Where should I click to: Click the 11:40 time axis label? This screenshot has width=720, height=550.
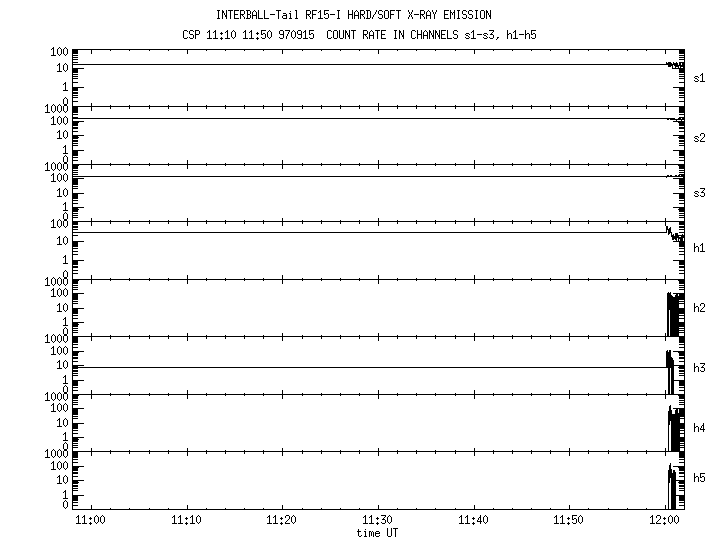click(x=473, y=520)
